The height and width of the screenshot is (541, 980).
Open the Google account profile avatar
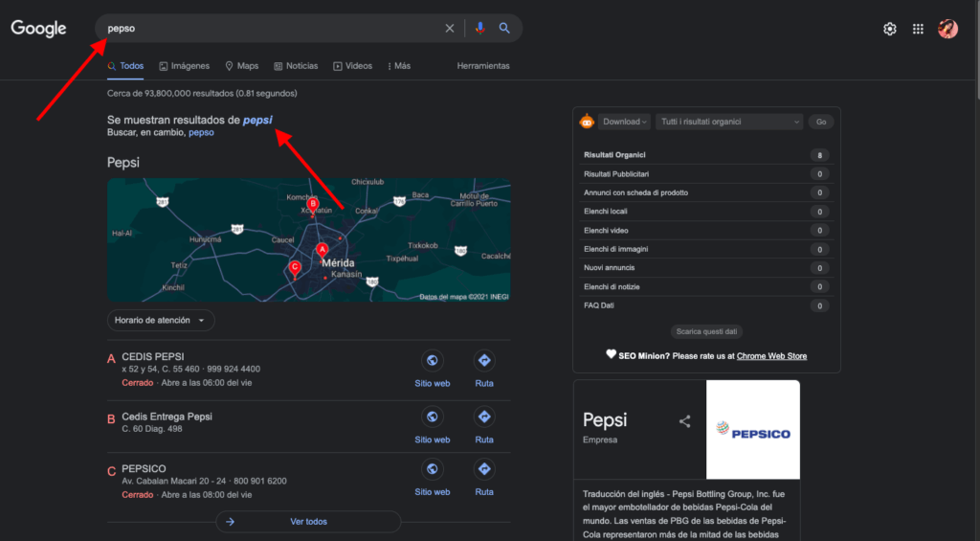[x=947, y=29]
